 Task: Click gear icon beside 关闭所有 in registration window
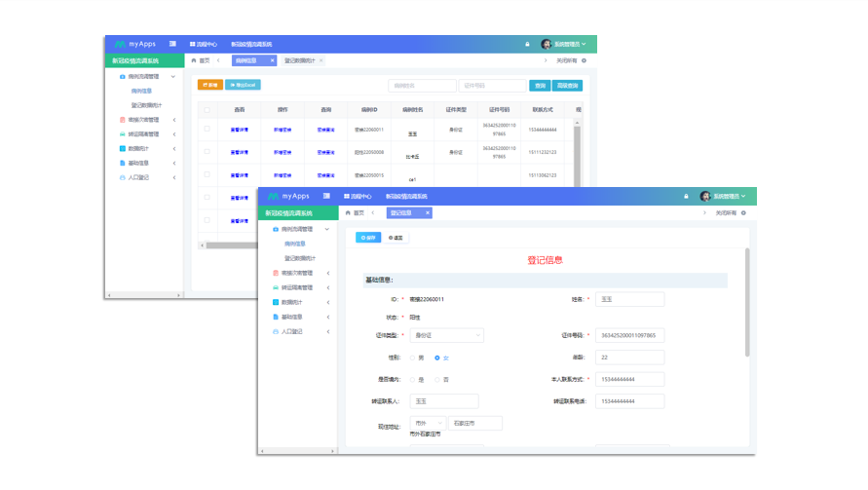[743, 212]
